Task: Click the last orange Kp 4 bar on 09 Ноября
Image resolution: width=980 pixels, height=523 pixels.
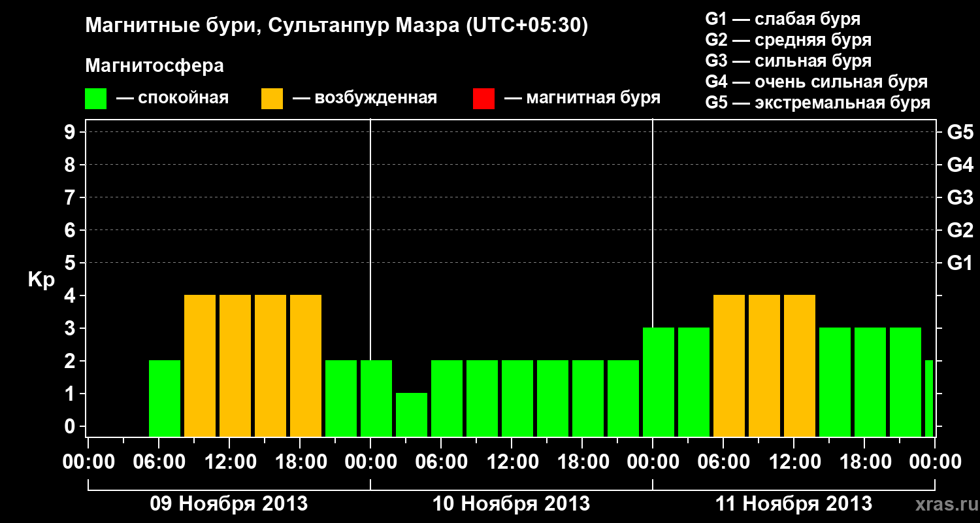Action: click(x=306, y=365)
